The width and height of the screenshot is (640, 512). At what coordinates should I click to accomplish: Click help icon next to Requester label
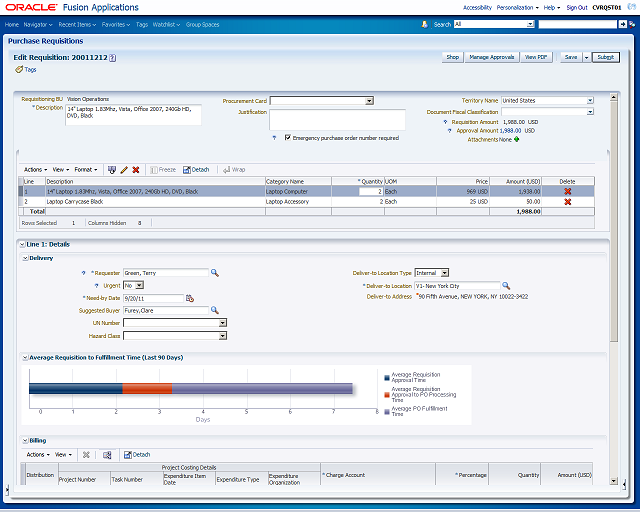84,273
